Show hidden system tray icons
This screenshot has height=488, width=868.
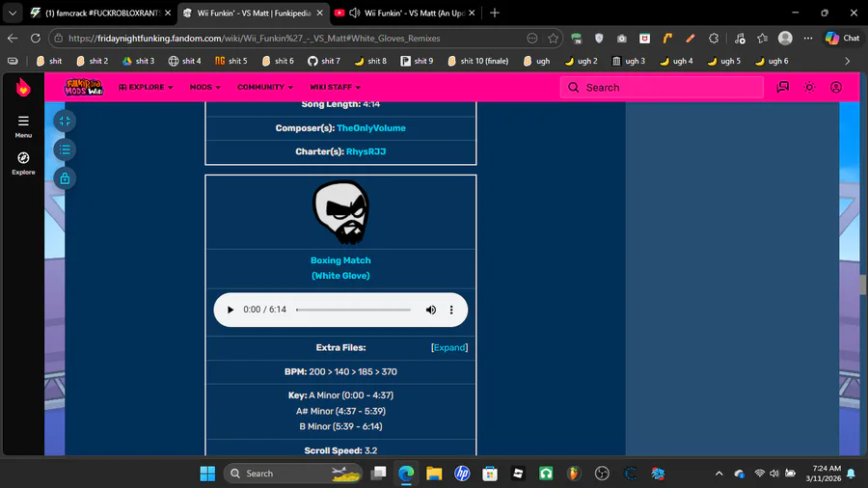[719, 474]
